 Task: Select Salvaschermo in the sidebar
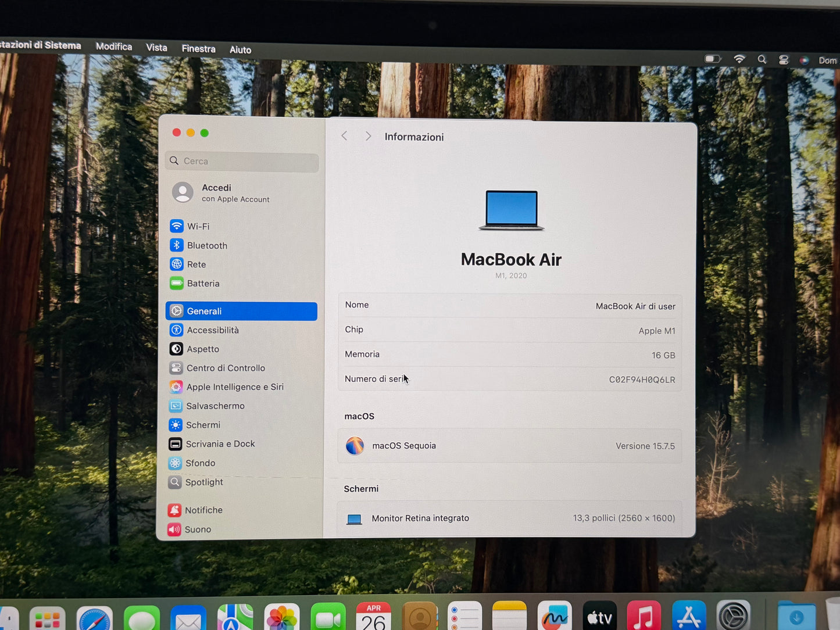coord(215,406)
